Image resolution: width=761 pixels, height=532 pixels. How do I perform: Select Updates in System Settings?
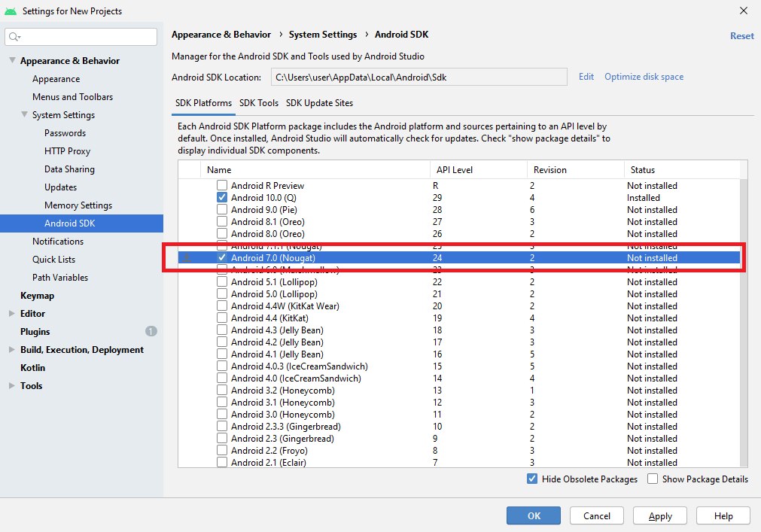(x=61, y=187)
